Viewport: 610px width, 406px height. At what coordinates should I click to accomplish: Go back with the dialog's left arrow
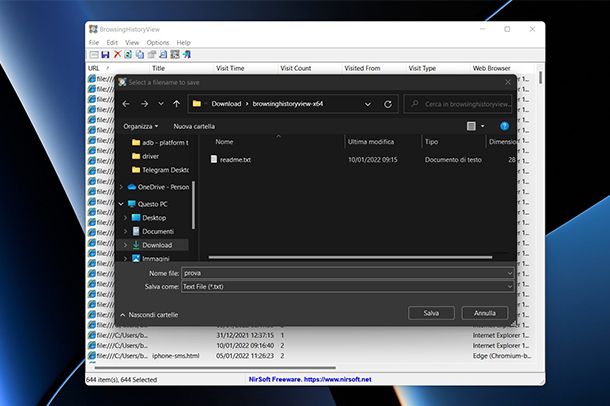coord(126,104)
